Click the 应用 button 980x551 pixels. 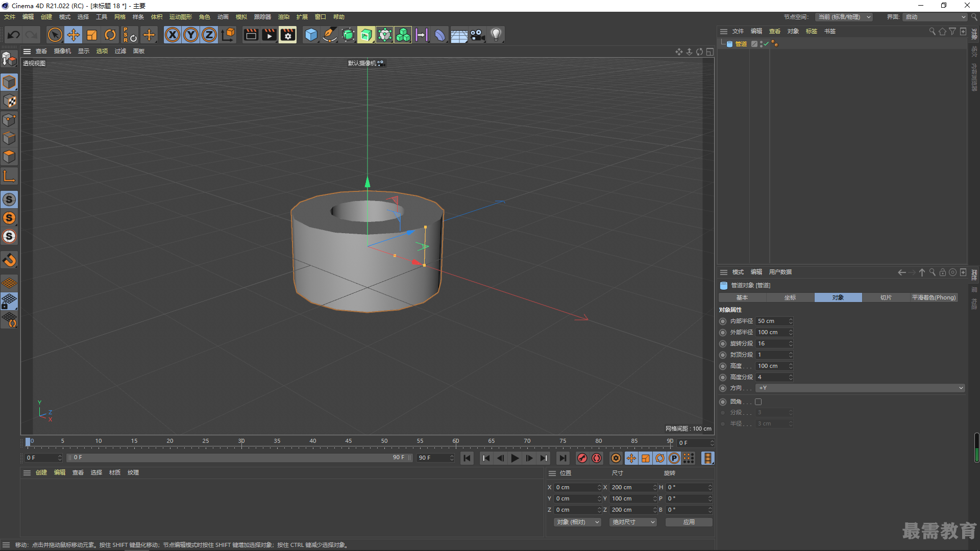[689, 522]
